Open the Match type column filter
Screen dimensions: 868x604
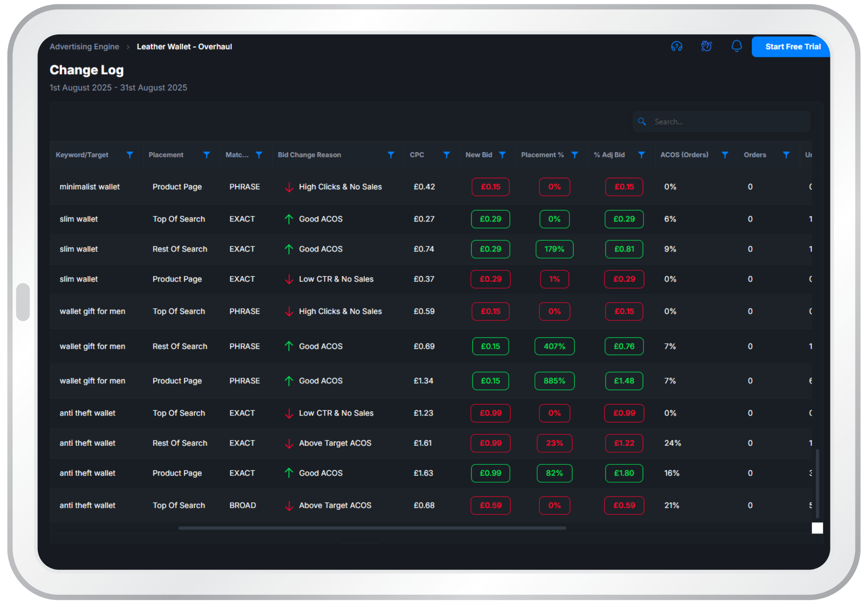click(x=259, y=155)
